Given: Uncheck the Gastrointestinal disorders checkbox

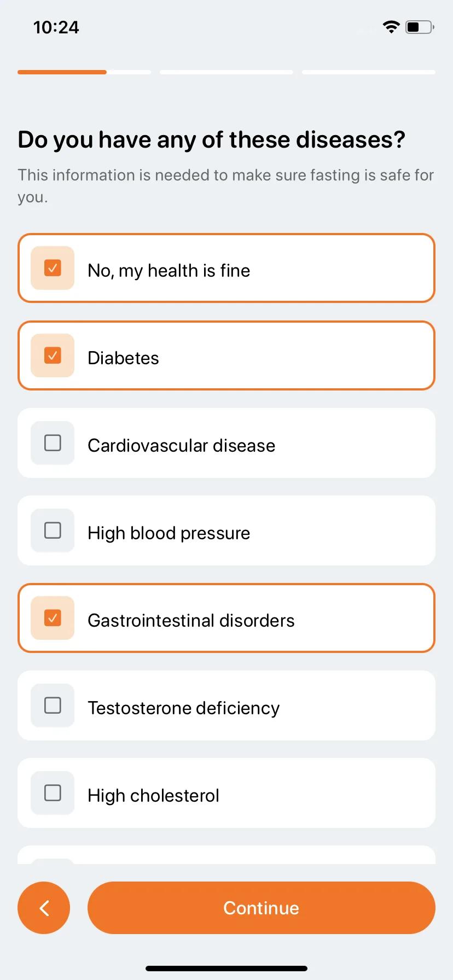Looking at the screenshot, I should coord(53,618).
